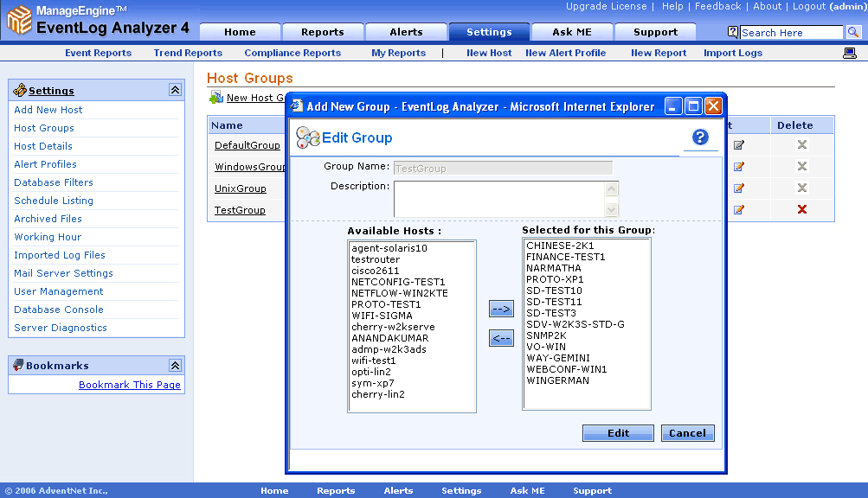Viewport: 868px width, 498px height.
Task: Select cisco2611 in Available Hosts
Action: 376,271
